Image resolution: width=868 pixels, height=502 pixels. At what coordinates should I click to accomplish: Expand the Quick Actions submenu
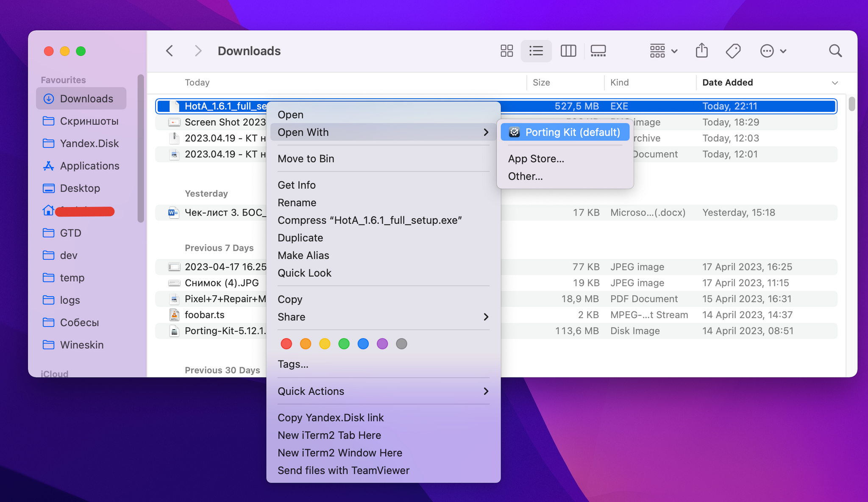(383, 391)
